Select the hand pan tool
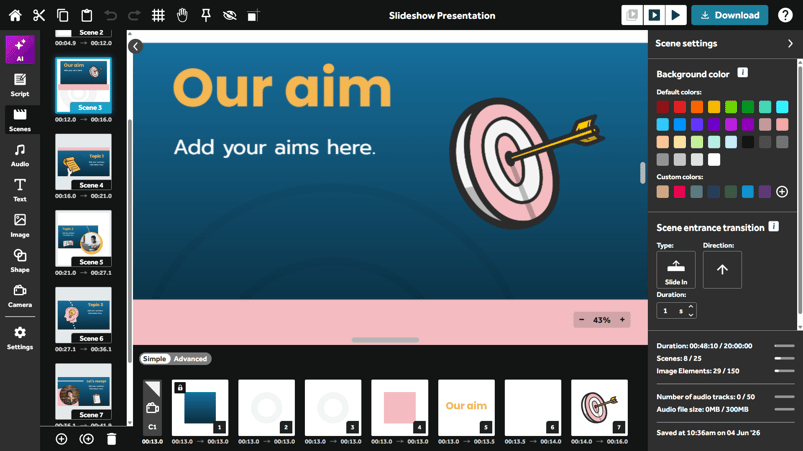Screen dimensions: 803x451 tap(182, 15)
